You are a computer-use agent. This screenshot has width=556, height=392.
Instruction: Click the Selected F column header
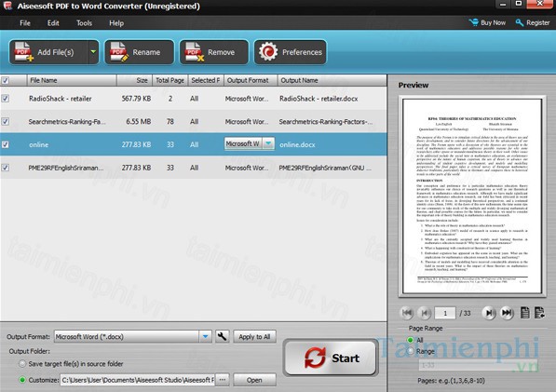pyautogui.click(x=205, y=80)
